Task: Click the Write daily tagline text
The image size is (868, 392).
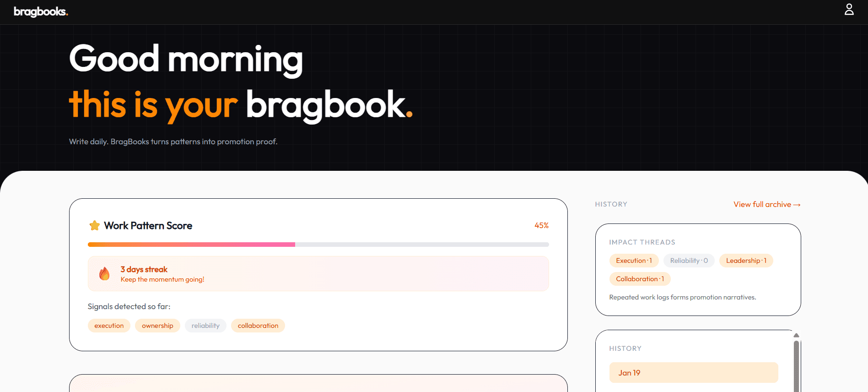Action: pos(173,142)
